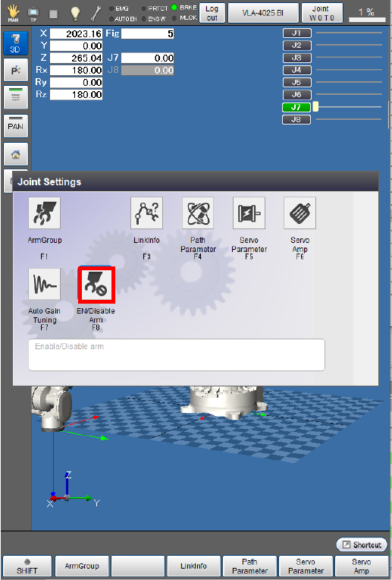The image size is (392, 580).
Task: Click the bottom Servo Parameter function key
Action: (x=306, y=566)
